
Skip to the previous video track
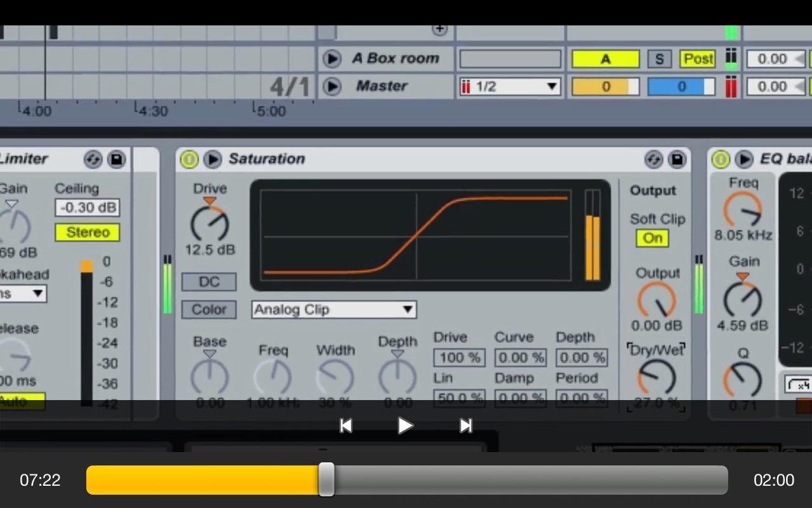(346, 425)
